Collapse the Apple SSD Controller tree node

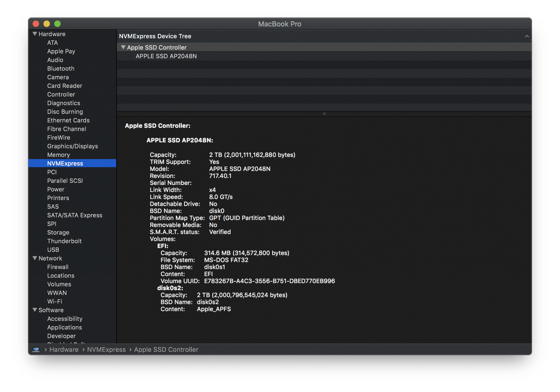click(123, 47)
